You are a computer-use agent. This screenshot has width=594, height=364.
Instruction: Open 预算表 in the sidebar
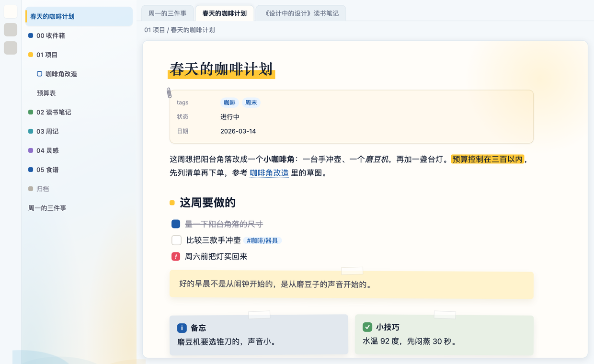(80, 93)
